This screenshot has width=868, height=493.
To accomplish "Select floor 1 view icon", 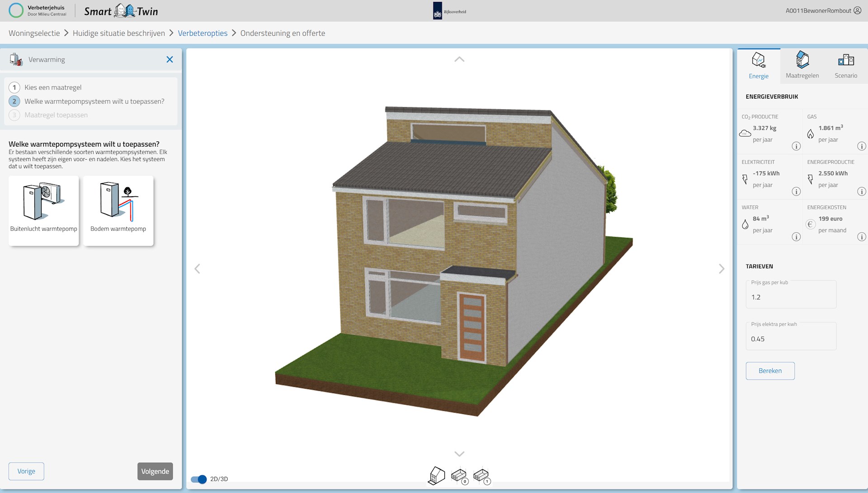I will (x=481, y=476).
